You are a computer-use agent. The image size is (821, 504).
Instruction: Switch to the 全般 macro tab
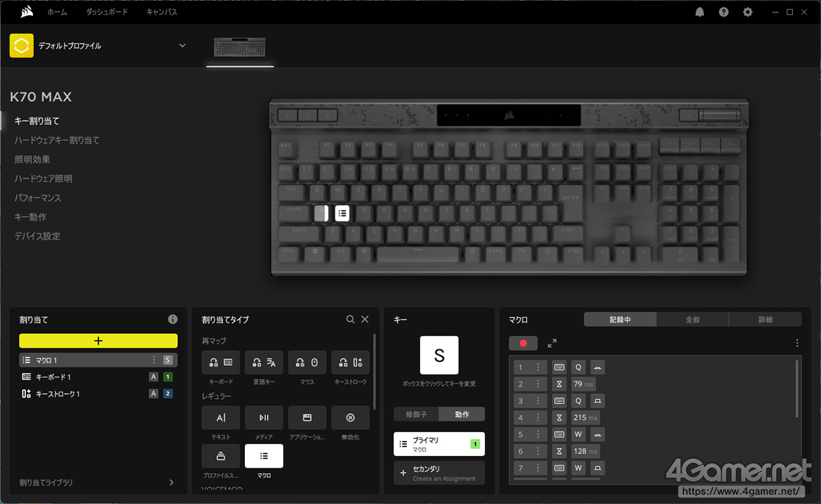692,319
